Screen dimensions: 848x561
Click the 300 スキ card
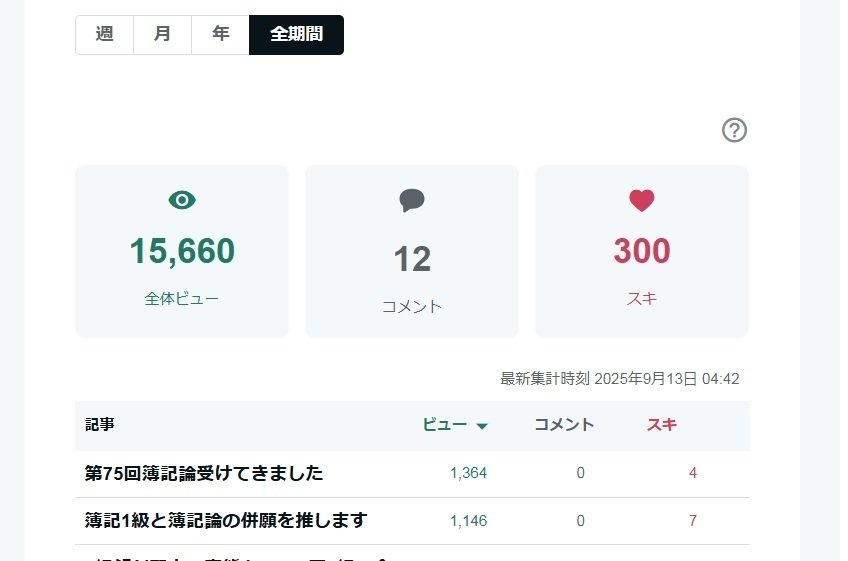tap(642, 252)
